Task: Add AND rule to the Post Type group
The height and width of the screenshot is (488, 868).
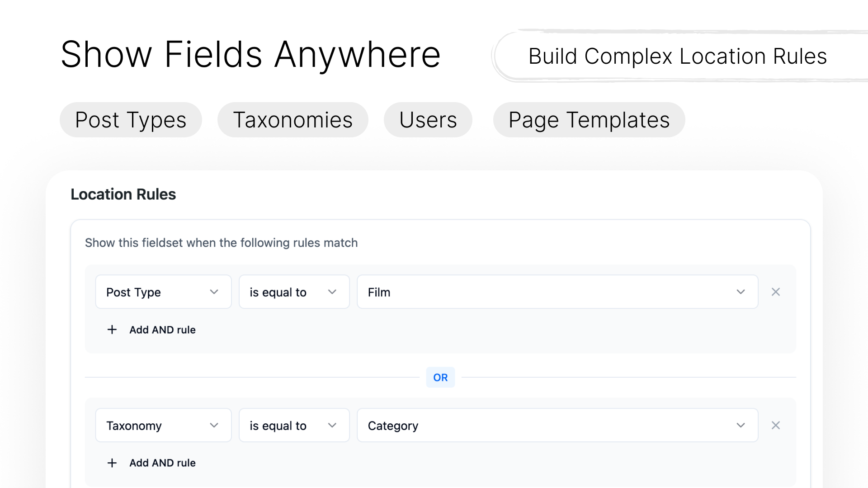Action: pyautogui.click(x=151, y=330)
